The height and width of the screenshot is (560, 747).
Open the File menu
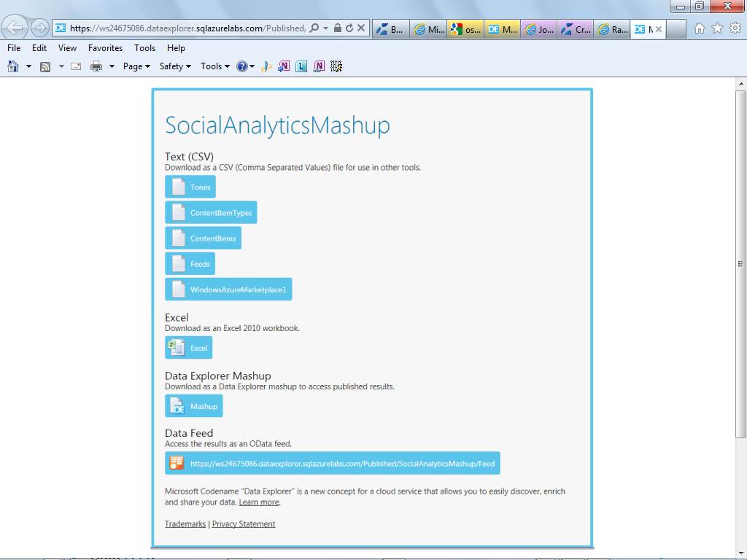tap(14, 48)
